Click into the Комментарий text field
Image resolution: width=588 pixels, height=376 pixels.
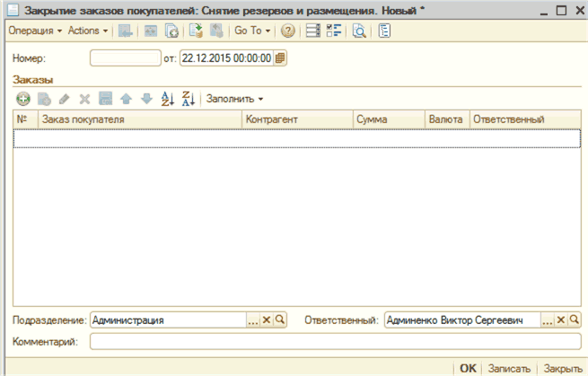335,341
